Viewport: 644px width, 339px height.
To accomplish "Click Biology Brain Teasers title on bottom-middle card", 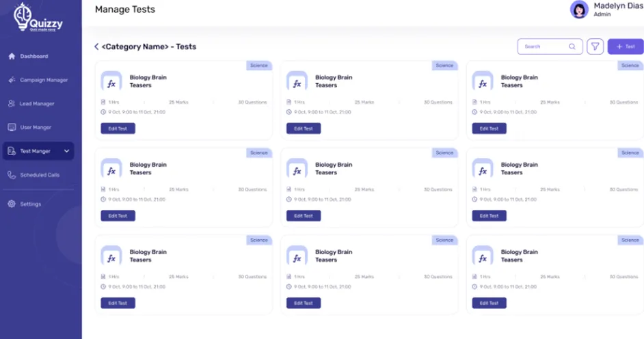I will tap(334, 256).
